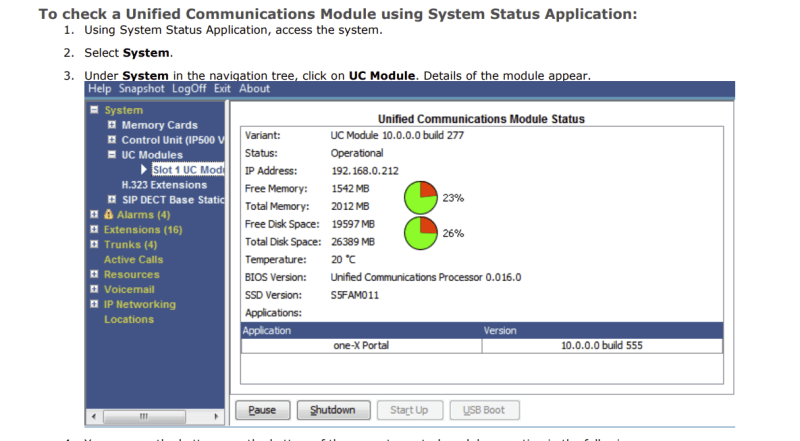Click the Alarms warning bell icon
The height and width of the screenshot is (441, 800).
pos(108,214)
